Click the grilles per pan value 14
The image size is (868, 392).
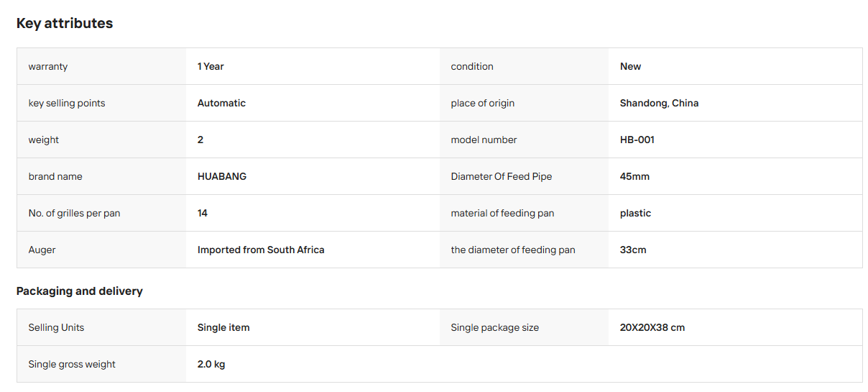coord(203,213)
